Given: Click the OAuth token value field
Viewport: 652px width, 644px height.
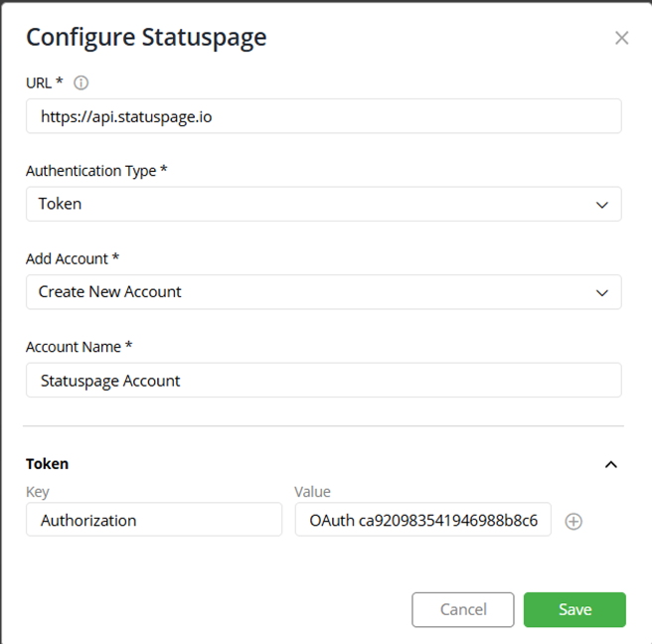Looking at the screenshot, I should (423, 519).
